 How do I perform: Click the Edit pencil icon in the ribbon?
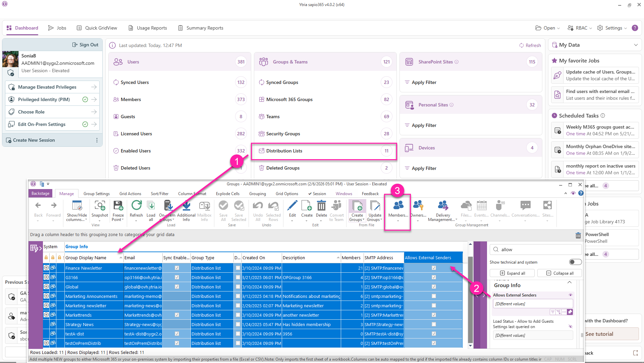(292, 206)
